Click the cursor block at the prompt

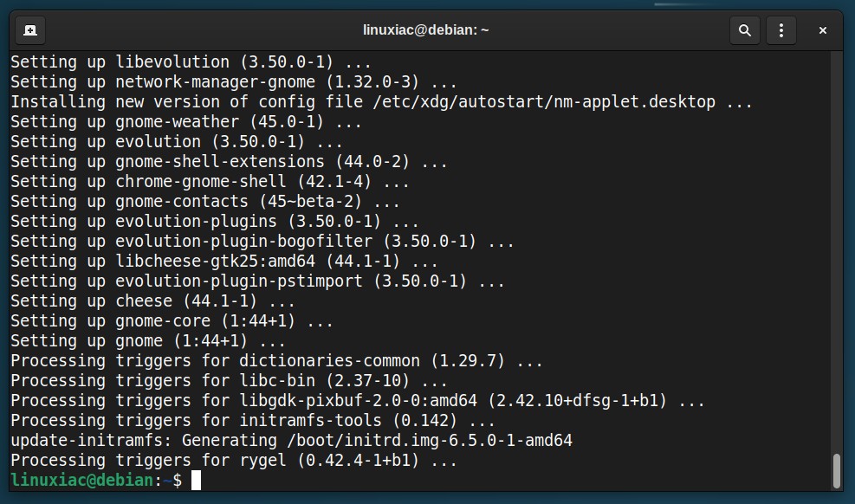197,480
